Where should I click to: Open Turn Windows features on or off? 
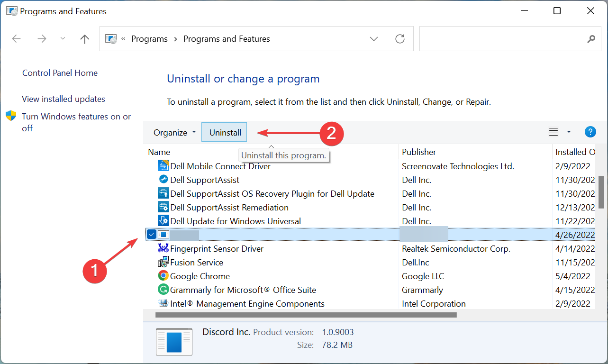click(76, 122)
